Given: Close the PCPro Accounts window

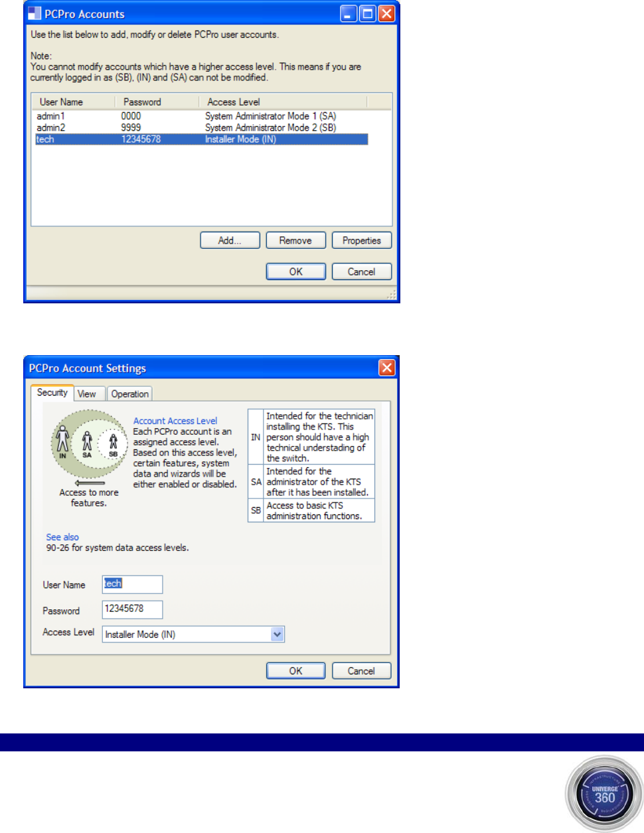Looking at the screenshot, I should pyautogui.click(x=386, y=13).
